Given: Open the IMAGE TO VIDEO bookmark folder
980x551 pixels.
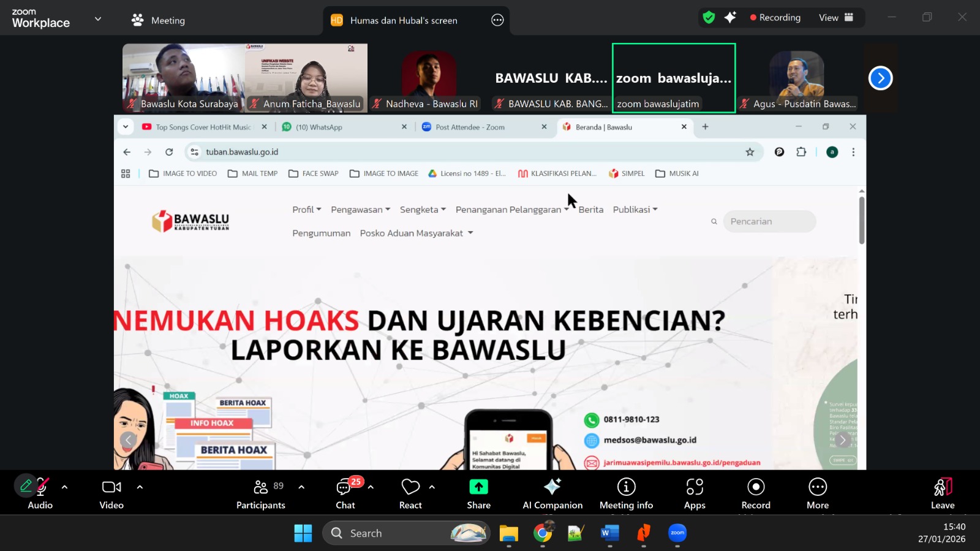Looking at the screenshot, I should [x=183, y=173].
